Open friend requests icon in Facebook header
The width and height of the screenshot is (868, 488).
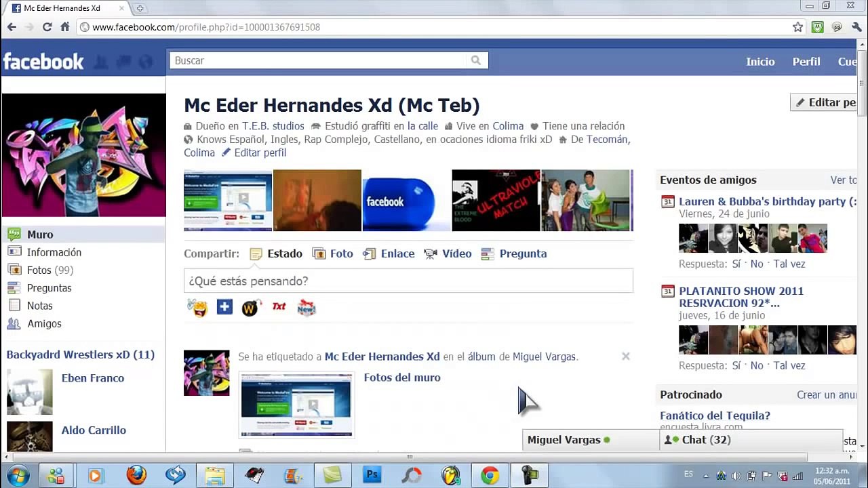pyautogui.click(x=101, y=62)
